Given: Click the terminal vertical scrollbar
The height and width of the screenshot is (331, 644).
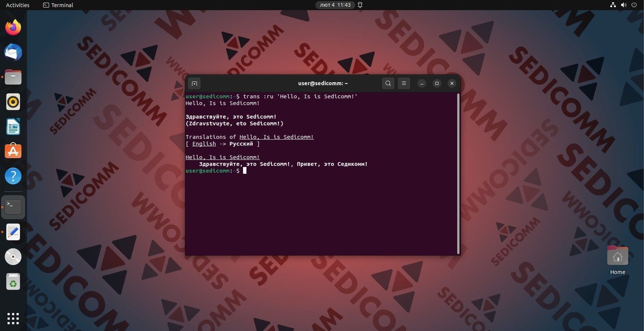Looking at the screenshot, I should click(x=458, y=173).
